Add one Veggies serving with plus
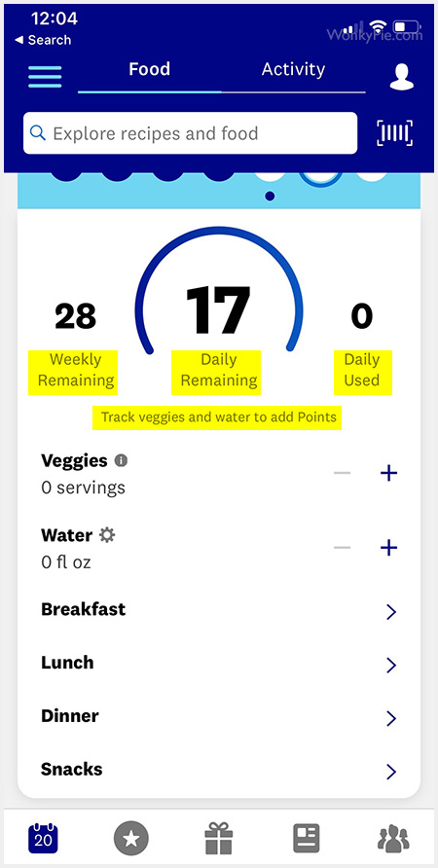 click(388, 473)
